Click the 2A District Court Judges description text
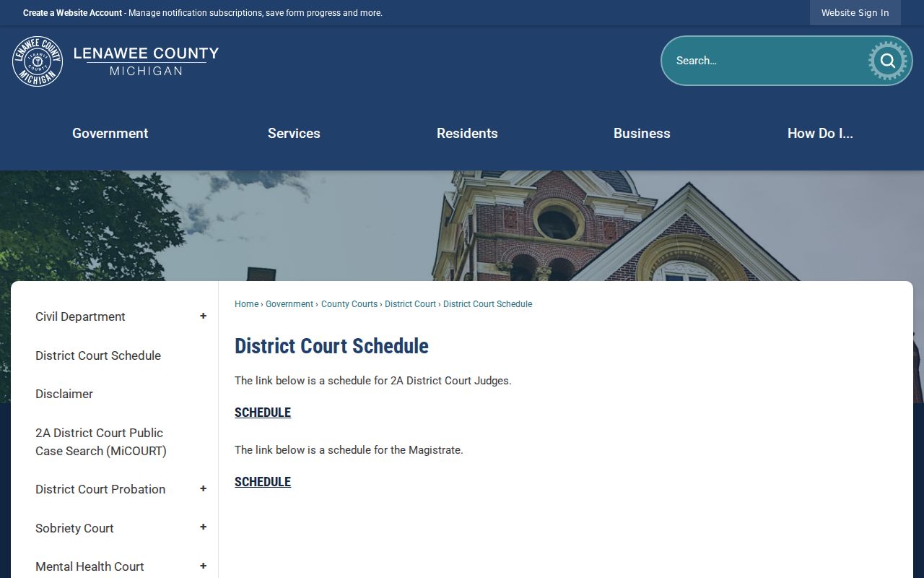 point(373,381)
